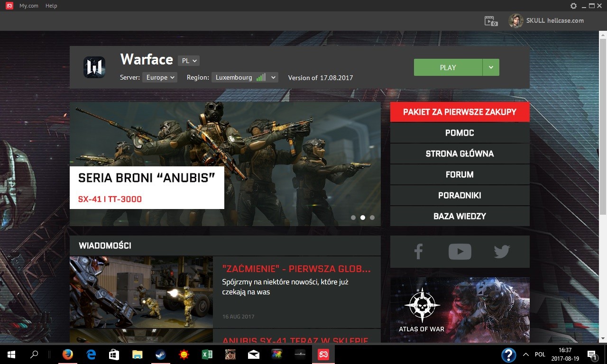Click the SKULL user avatar
Screen dimensions: 607x364
point(516,21)
